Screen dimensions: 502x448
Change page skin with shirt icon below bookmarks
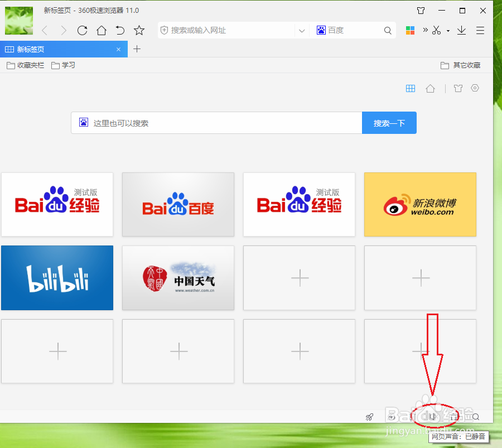[458, 88]
